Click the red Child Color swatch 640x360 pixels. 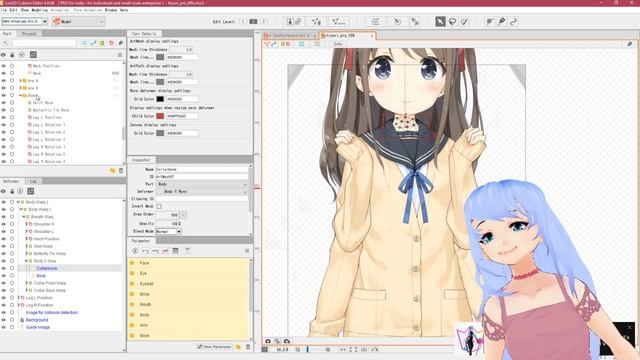(160, 116)
